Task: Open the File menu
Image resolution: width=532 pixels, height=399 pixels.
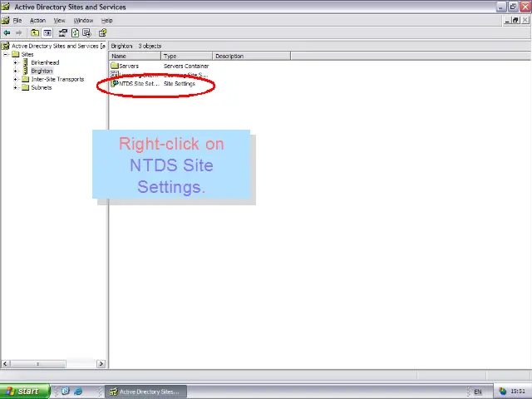Action: (17, 20)
